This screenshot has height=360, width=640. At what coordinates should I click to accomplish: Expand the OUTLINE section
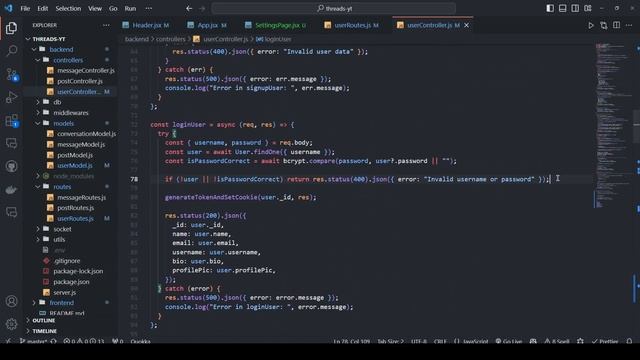[44, 321]
